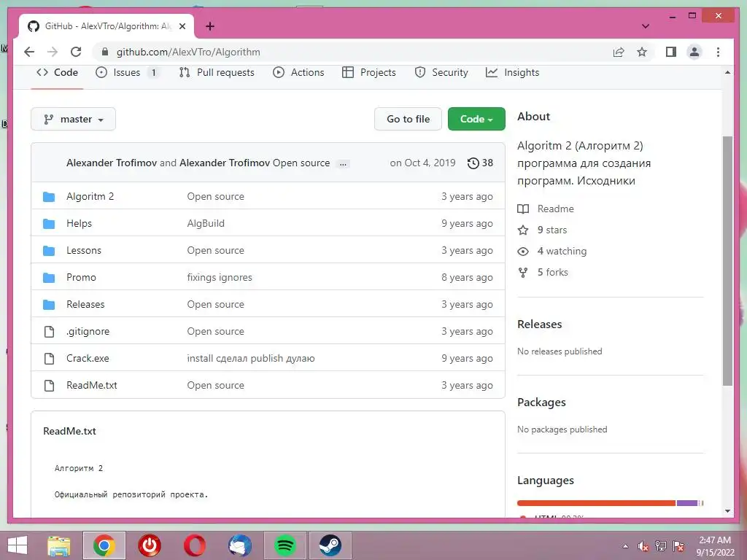Click the 'on Oct 4, 2019' commit date
747x560 pixels.
[422, 163]
